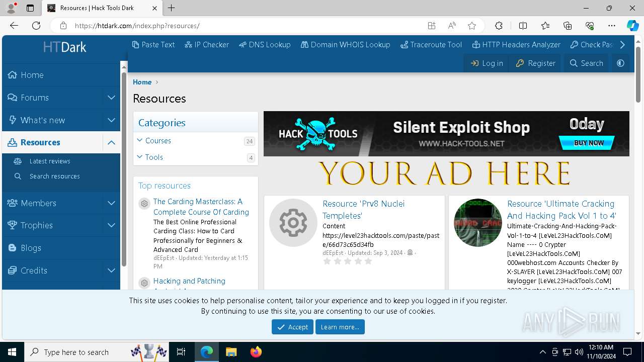Accept the cookie notice
Viewport: 644px width, 362px height.
(292, 327)
